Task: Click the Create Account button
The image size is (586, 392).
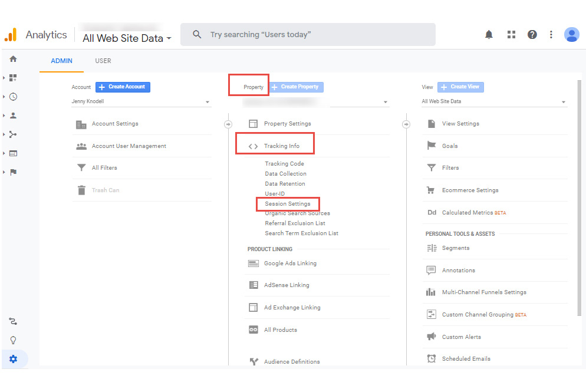Action: [123, 87]
